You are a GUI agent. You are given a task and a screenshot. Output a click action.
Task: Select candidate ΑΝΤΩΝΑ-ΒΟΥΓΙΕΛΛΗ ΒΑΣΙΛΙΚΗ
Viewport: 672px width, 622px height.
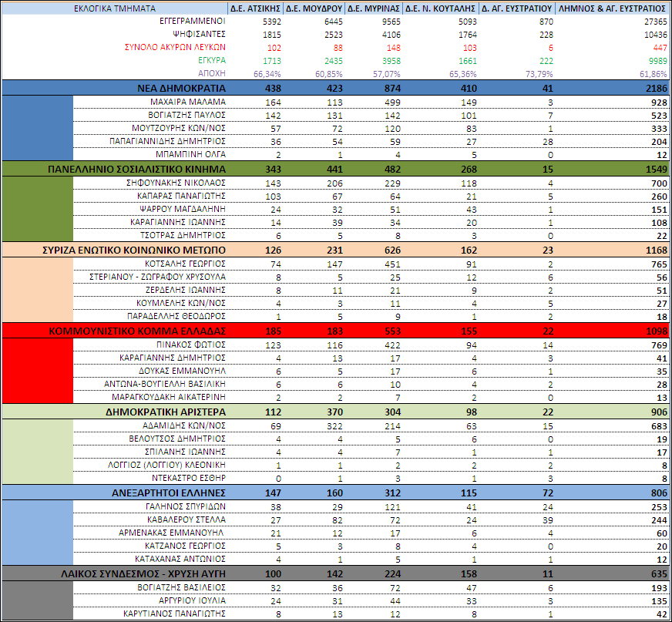click(165, 384)
